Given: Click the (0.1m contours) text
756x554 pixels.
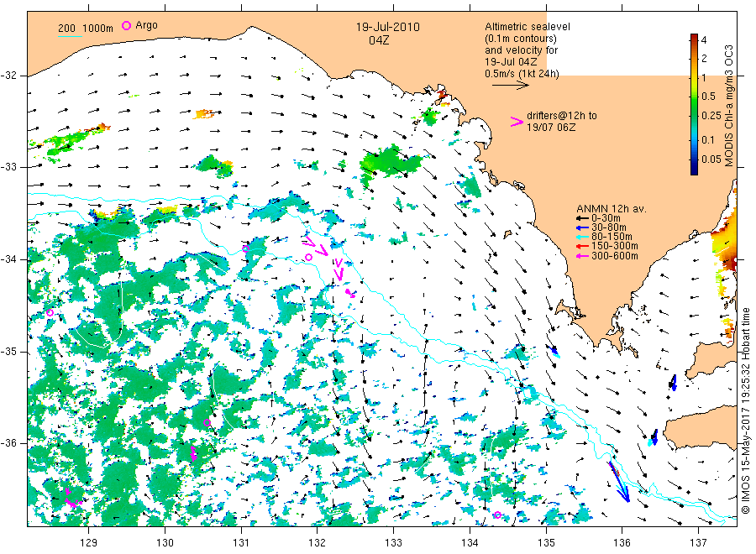Looking at the screenshot, I should pyautogui.click(x=521, y=39).
